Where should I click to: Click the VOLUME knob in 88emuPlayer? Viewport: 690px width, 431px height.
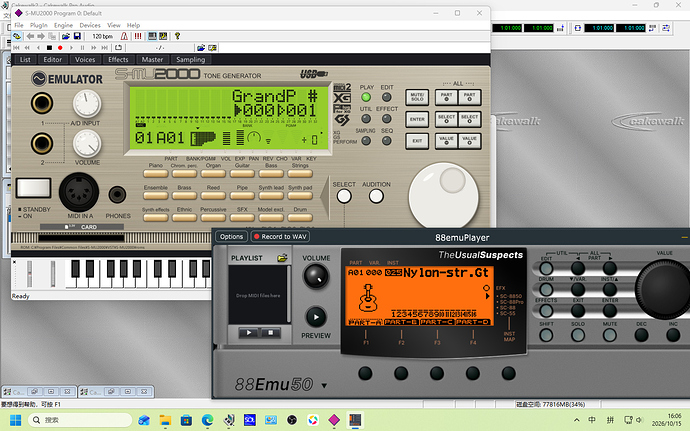(316, 276)
